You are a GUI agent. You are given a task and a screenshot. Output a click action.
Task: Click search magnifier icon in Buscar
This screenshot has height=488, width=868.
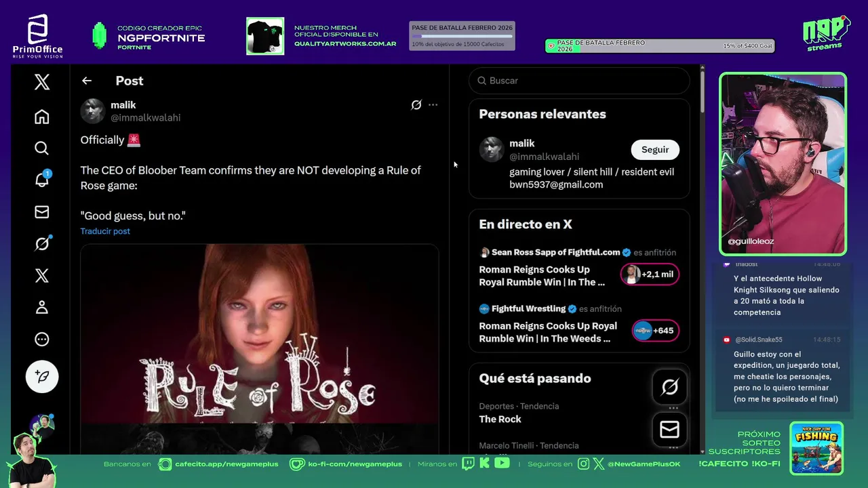pos(482,81)
